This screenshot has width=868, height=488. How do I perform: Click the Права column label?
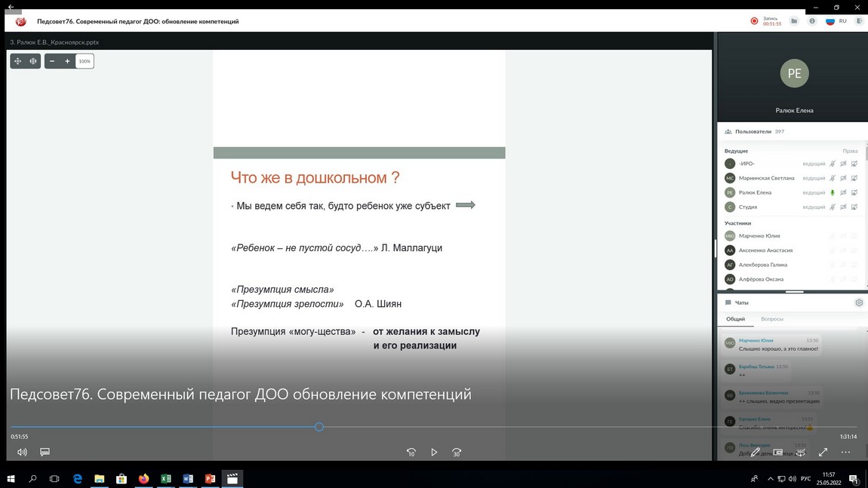(850, 151)
